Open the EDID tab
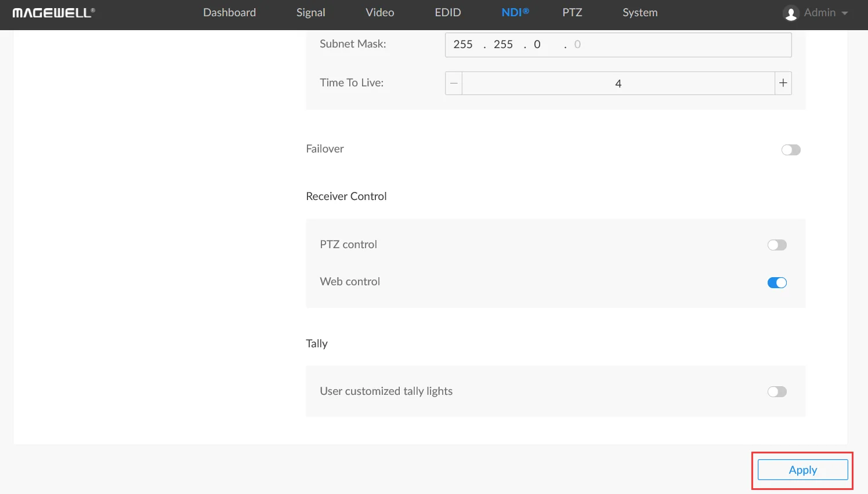This screenshot has width=868, height=494. pos(448,13)
